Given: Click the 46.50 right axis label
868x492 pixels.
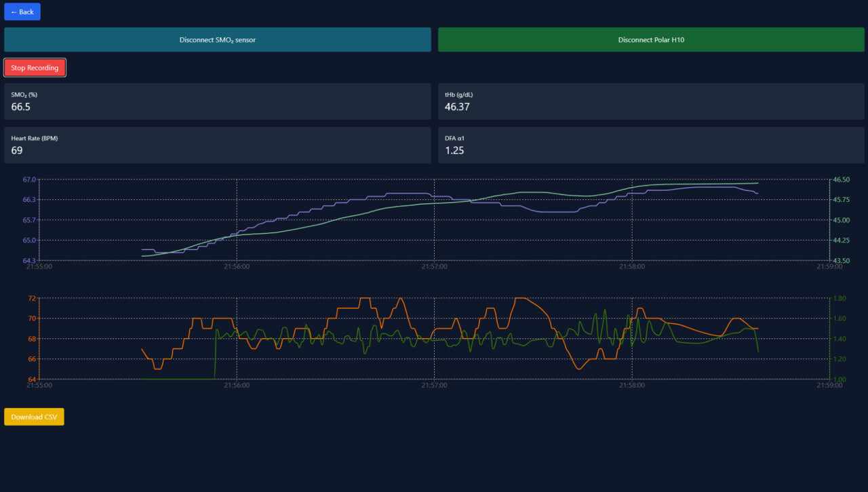Looking at the screenshot, I should point(841,180).
